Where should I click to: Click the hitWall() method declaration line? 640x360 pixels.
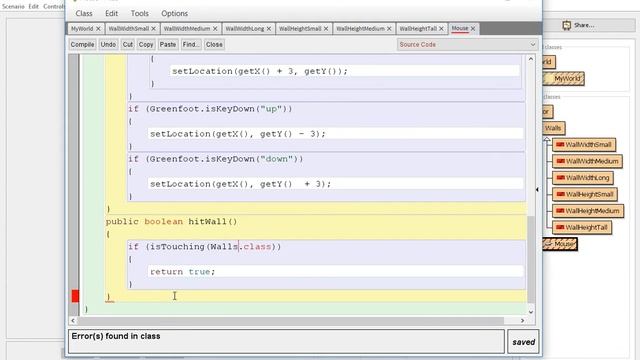pyautogui.click(x=171, y=222)
